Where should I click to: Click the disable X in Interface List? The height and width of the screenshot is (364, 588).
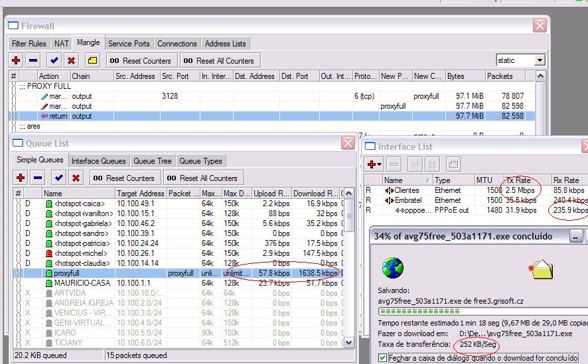click(432, 164)
